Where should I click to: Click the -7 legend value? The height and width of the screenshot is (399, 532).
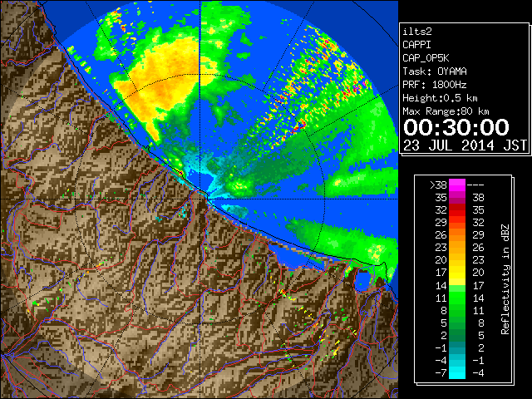441,373
